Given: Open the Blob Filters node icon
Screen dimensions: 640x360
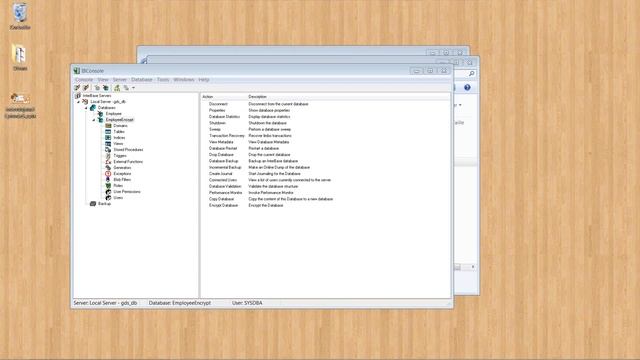Looking at the screenshot, I should coord(108,180).
